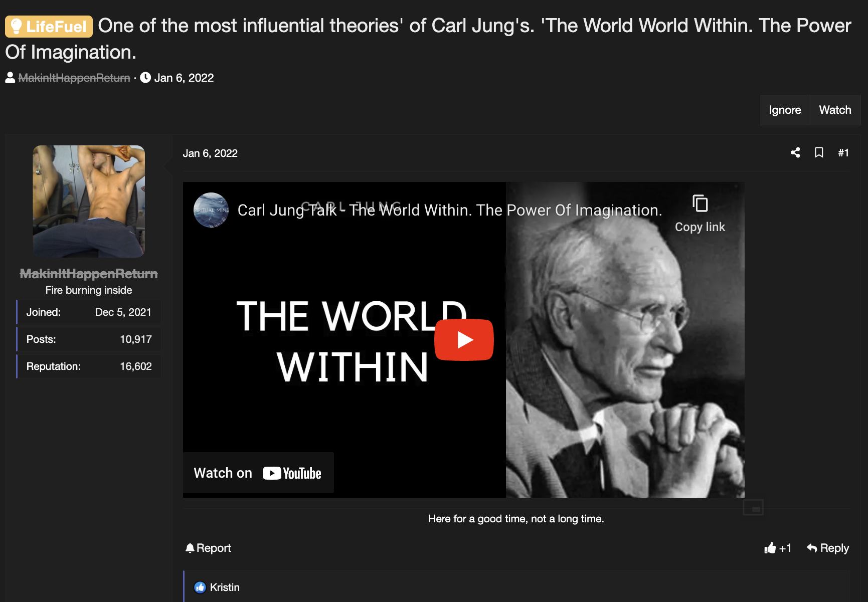868x602 pixels.
Task: Toggle Ignore for this thread
Action: pos(785,110)
